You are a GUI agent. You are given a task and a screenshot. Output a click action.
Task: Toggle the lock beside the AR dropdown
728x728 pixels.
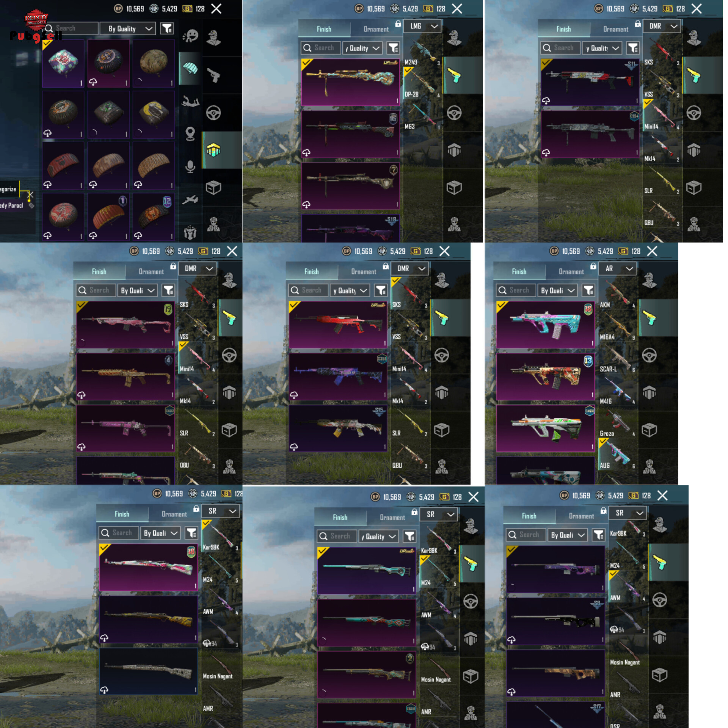(593, 267)
